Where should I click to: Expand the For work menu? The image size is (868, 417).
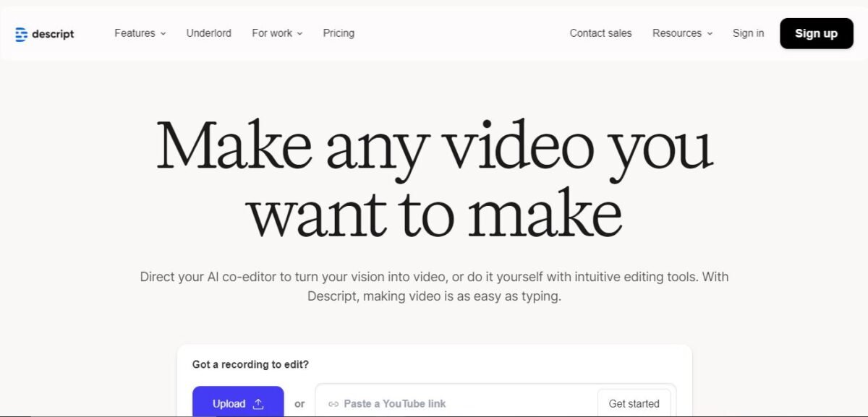pyautogui.click(x=277, y=33)
